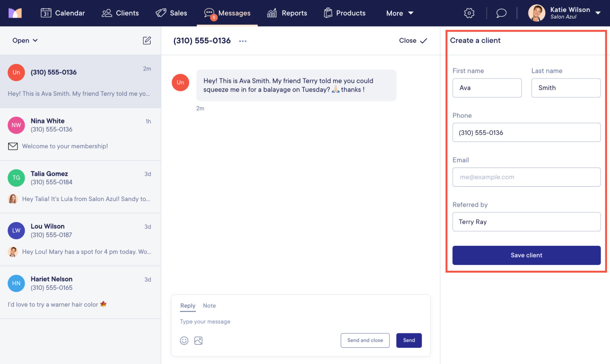The height and width of the screenshot is (364, 610).
Task: Click Ava Smith's message bubble
Action: click(296, 85)
